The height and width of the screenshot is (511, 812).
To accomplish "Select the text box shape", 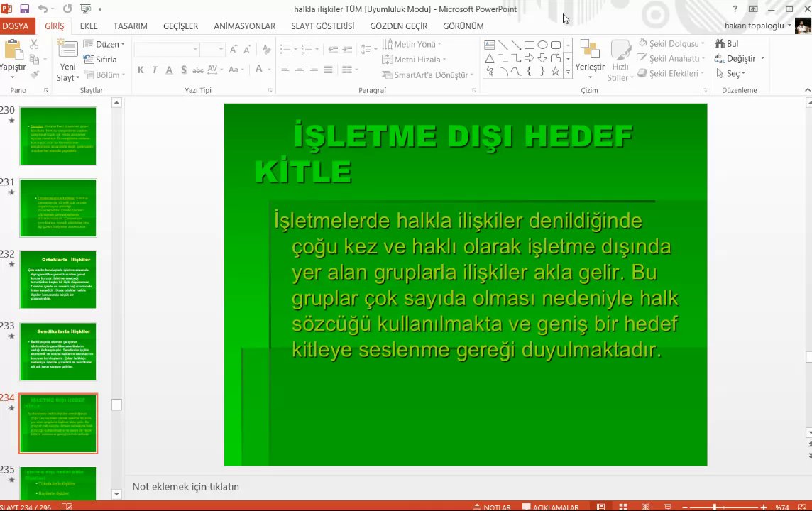I will [x=489, y=45].
